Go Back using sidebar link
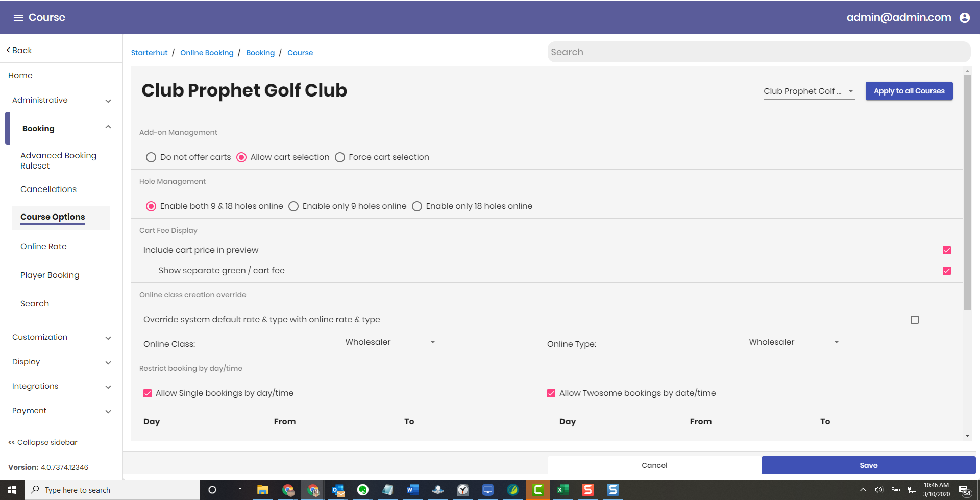 [x=19, y=50]
